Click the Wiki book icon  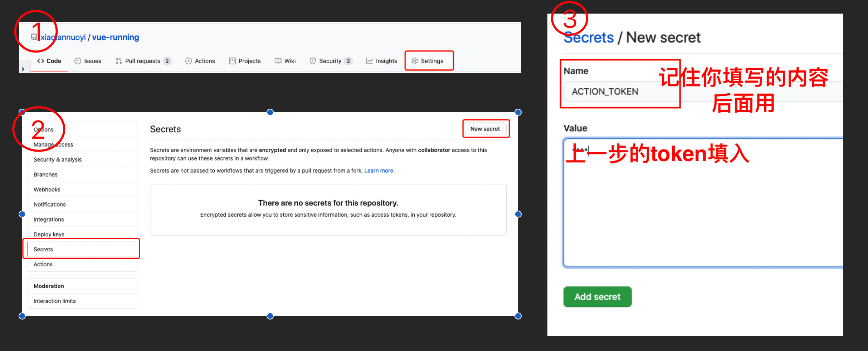pyautogui.click(x=278, y=61)
